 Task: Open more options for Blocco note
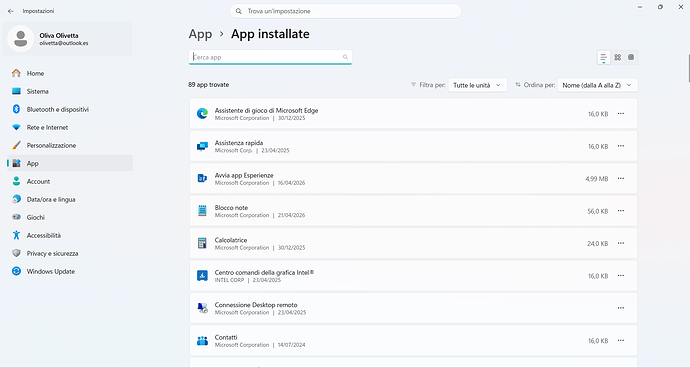pyautogui.click(x=621, y=211)
